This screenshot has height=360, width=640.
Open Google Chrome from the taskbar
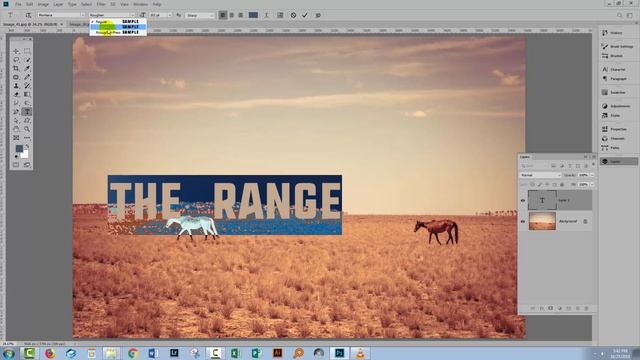(x=133, y=353)
